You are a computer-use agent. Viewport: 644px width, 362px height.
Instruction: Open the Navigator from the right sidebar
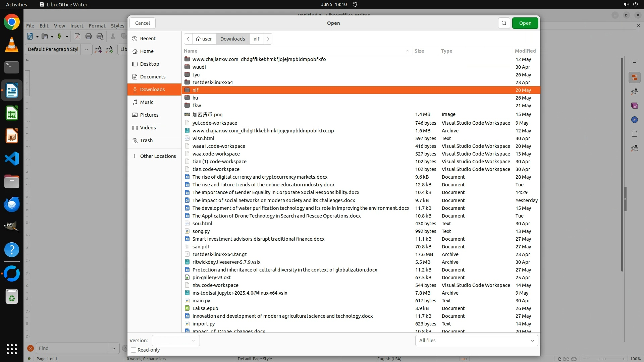coord(634,120)
